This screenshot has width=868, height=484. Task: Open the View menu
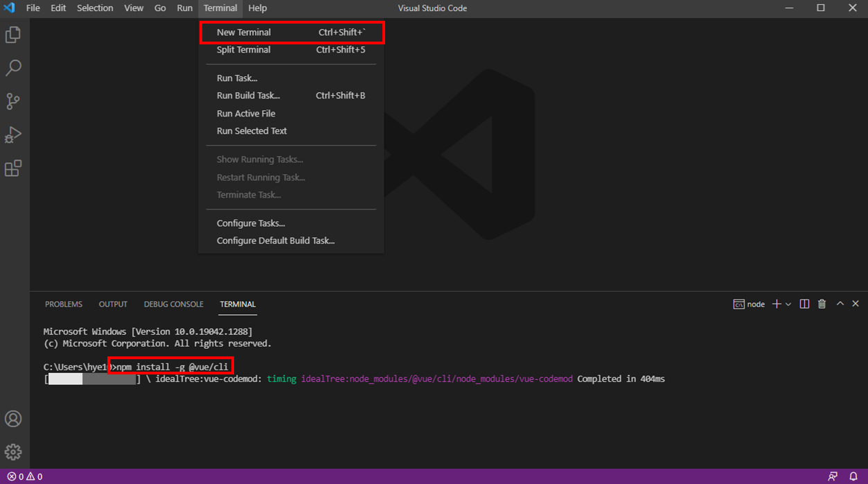coord(134,8)
